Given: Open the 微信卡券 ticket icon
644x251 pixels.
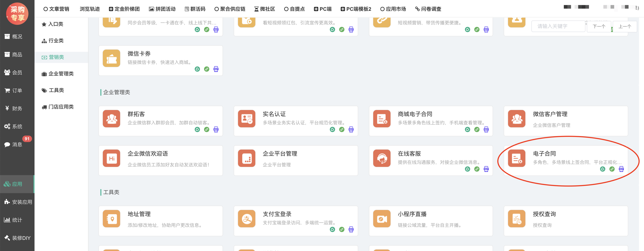Looking at the screenshot, I should click(111, 58).
